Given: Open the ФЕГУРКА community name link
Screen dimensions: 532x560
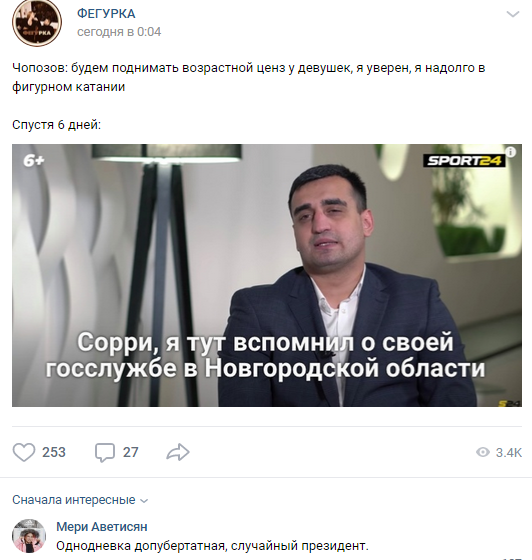Looking at the screenshot, I should [106, 14].
